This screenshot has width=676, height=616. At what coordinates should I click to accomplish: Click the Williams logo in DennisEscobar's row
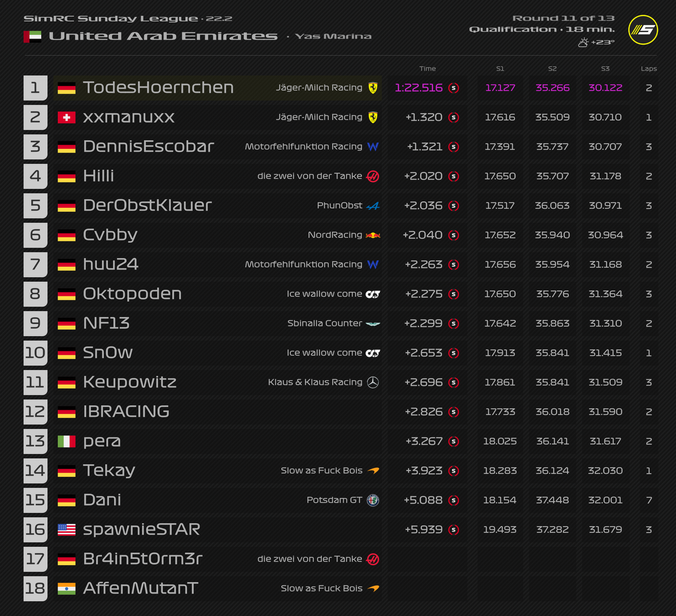pyautogui.click(x=373, y=147)
